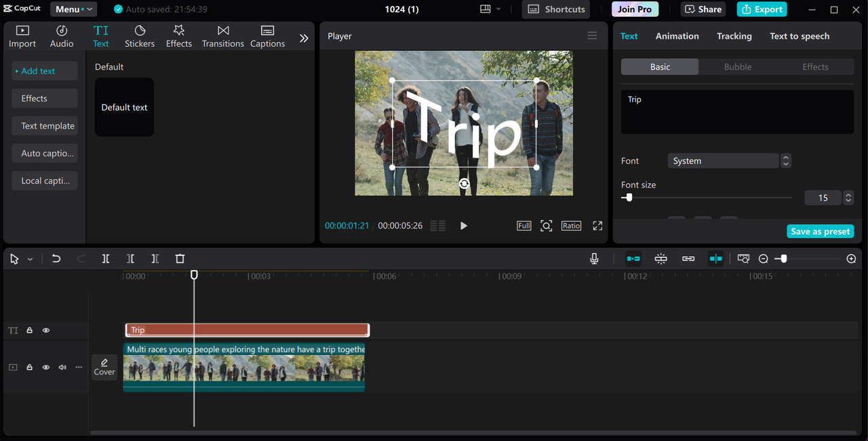This screenshot has width=868, height=441.
Task: Click the timeline zoom in magnifier
Action: click(x=852, y=259)
